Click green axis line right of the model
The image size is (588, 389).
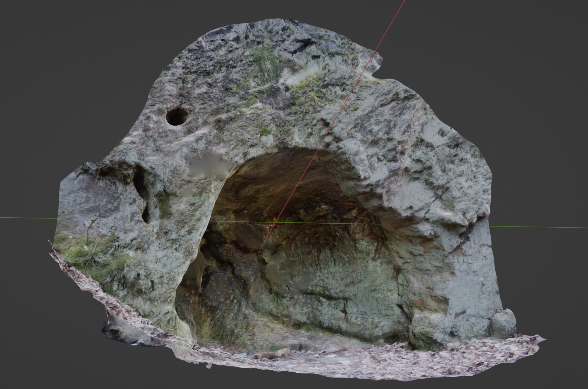click(538, 227)
